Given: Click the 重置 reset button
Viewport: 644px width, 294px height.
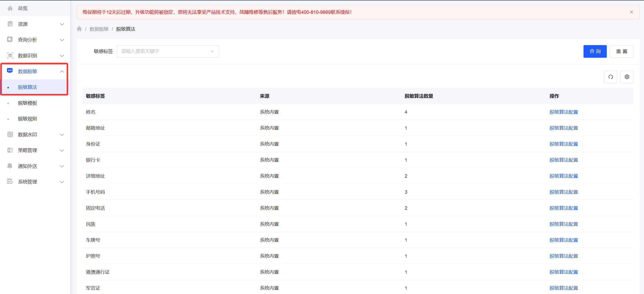Looking at the screenshot, I should point(621,51).
